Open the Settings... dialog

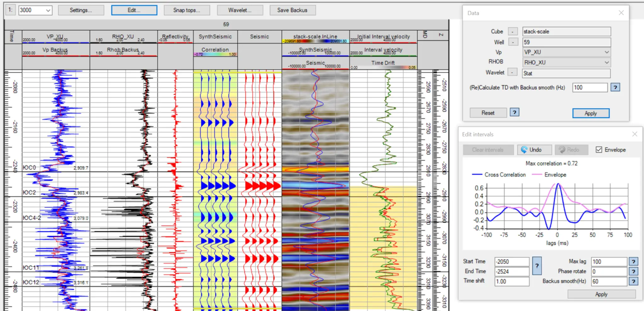tap(81, 10)
